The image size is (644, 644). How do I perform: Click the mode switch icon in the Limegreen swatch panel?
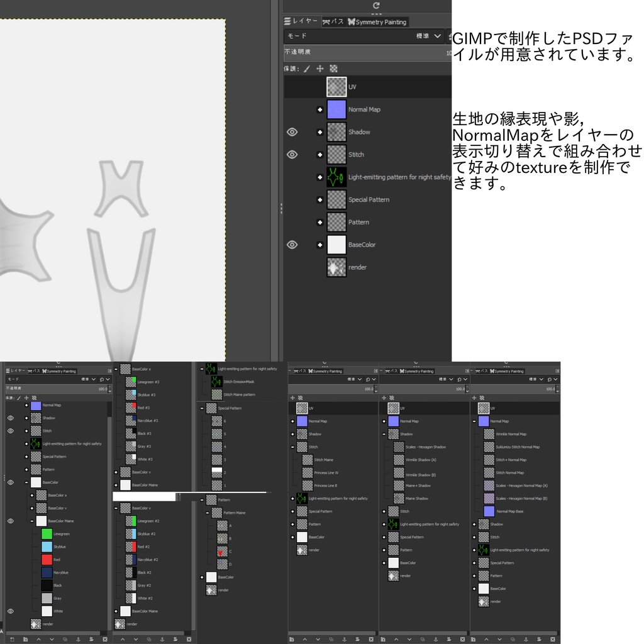102,379
